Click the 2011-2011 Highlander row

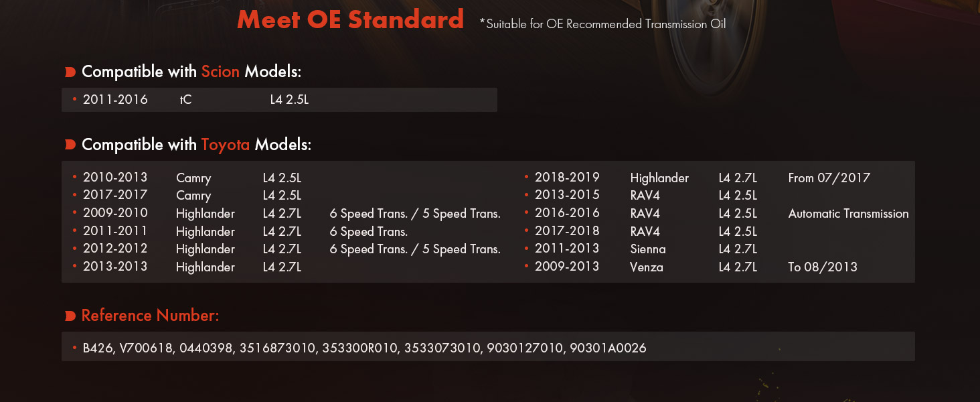click(240, 231)
